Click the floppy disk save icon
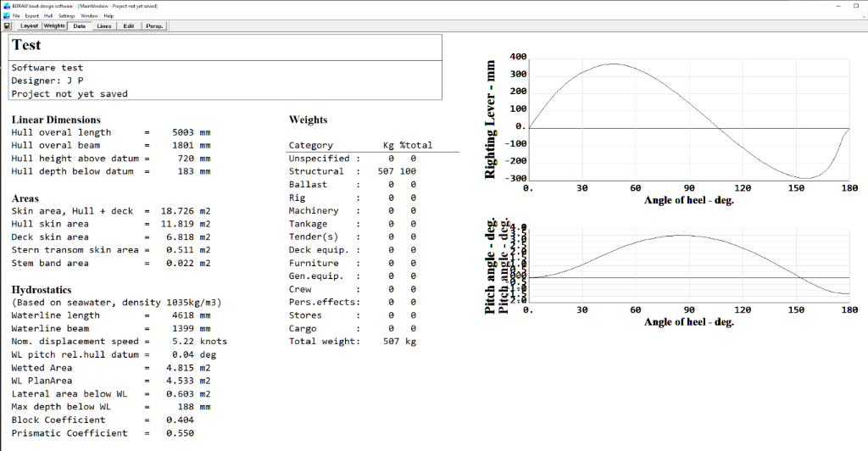868x451 pixels. (8, 26)
